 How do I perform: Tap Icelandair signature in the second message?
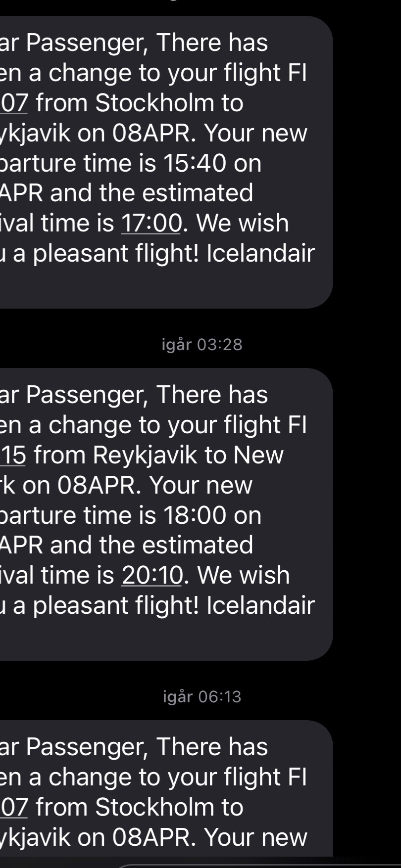click(260, 606)
